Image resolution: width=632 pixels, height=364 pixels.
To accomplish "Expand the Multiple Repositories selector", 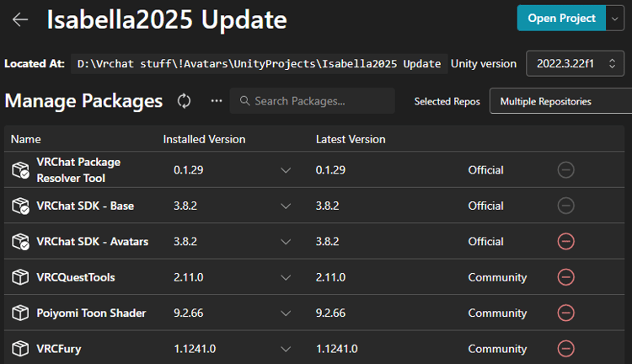I will (560, 101).
